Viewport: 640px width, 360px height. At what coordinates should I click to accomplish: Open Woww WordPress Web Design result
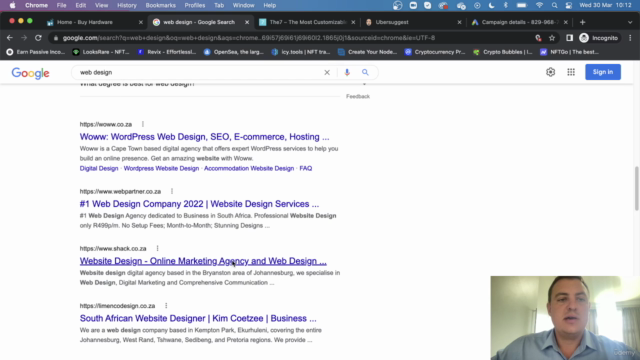point(204,137)
